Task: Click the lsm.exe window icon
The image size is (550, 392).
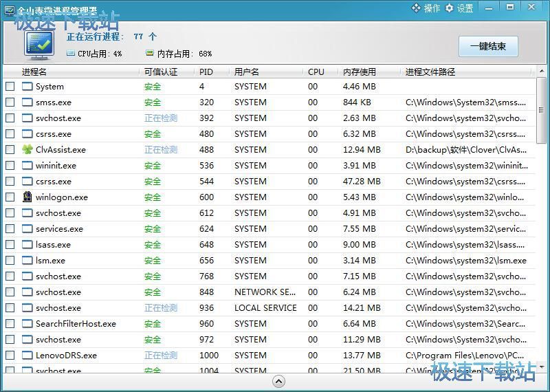Action: (27, 261)
